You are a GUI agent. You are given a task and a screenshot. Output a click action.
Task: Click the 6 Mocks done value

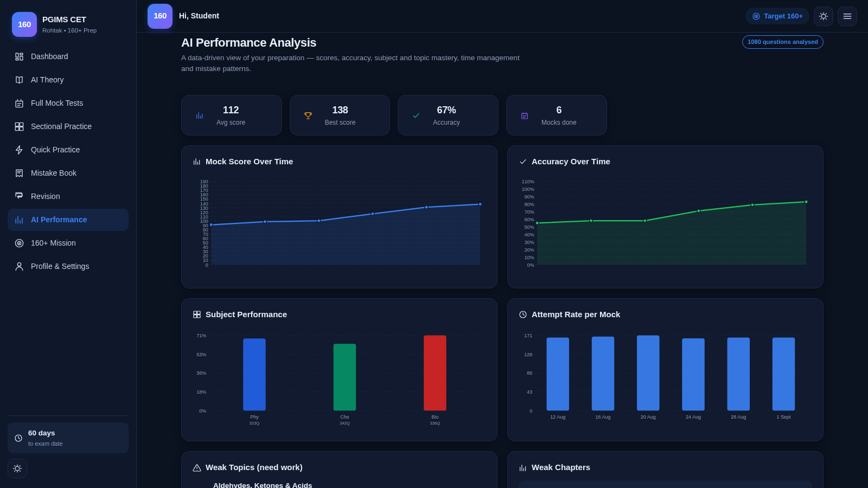click(559, 110)
